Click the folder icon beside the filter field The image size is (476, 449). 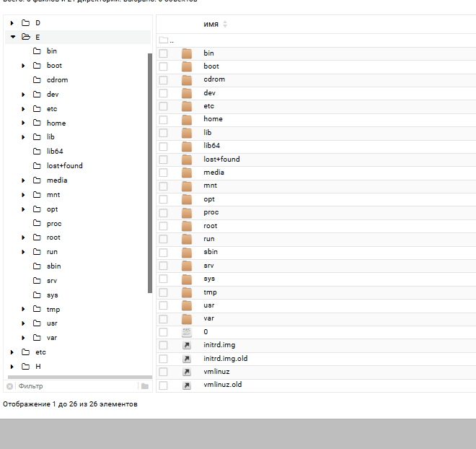[145, 386]
